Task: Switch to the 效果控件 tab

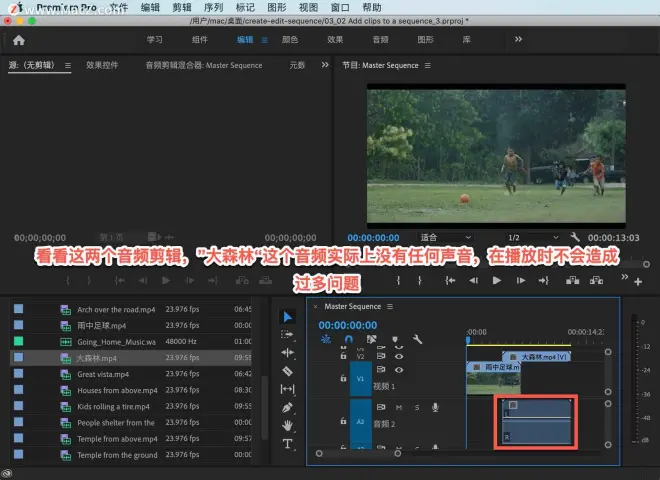Action: [x=102, y=65]
